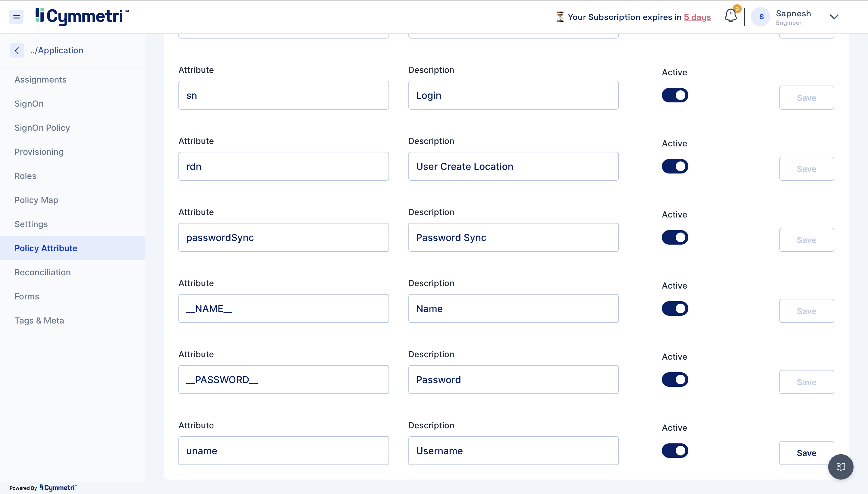This screenshot has width=868, height=494.
Task: Turn off Active toggle for uname
Action: (675, 451)
